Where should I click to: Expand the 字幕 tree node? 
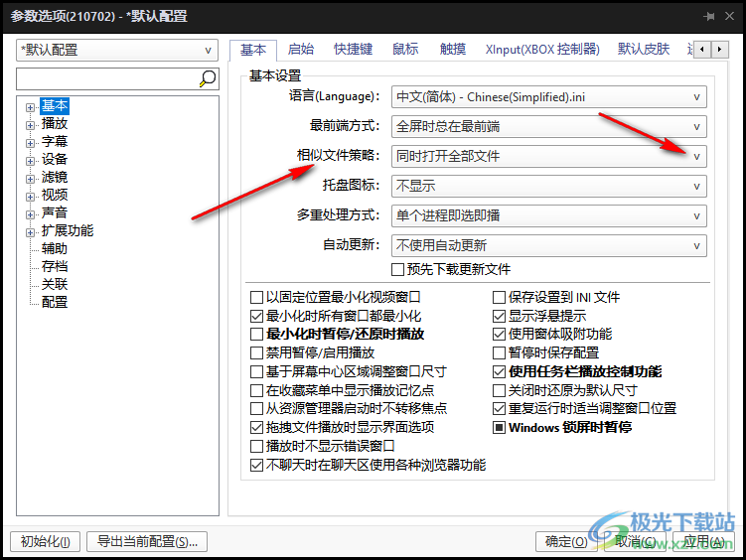point(31,144)
